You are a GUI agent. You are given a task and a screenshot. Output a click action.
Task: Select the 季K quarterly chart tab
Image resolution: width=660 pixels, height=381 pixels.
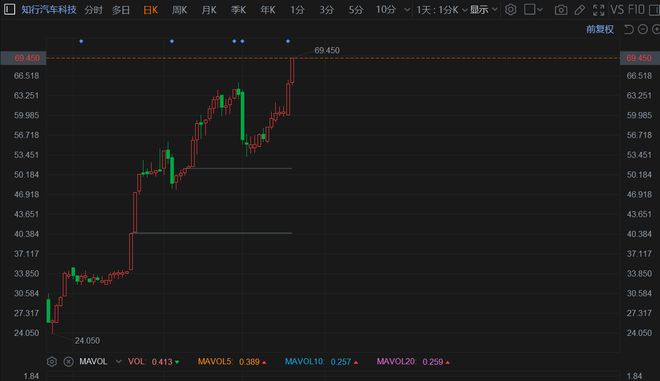point(238,10)
